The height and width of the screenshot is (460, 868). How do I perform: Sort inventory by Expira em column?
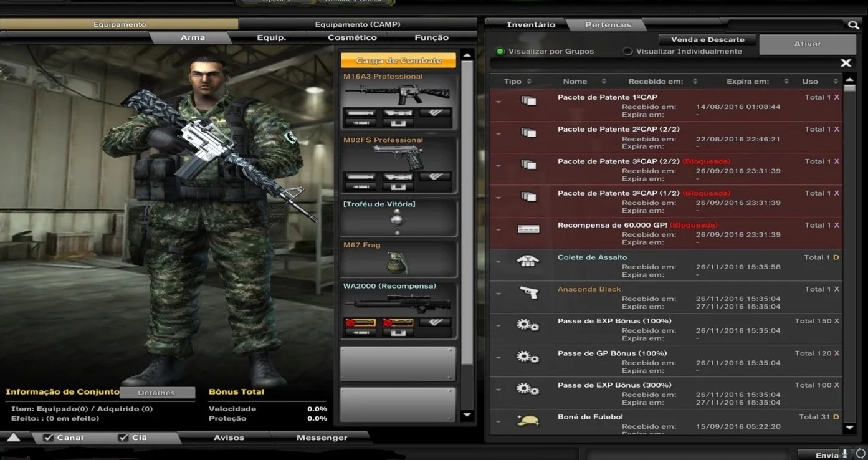click(758, 81)
